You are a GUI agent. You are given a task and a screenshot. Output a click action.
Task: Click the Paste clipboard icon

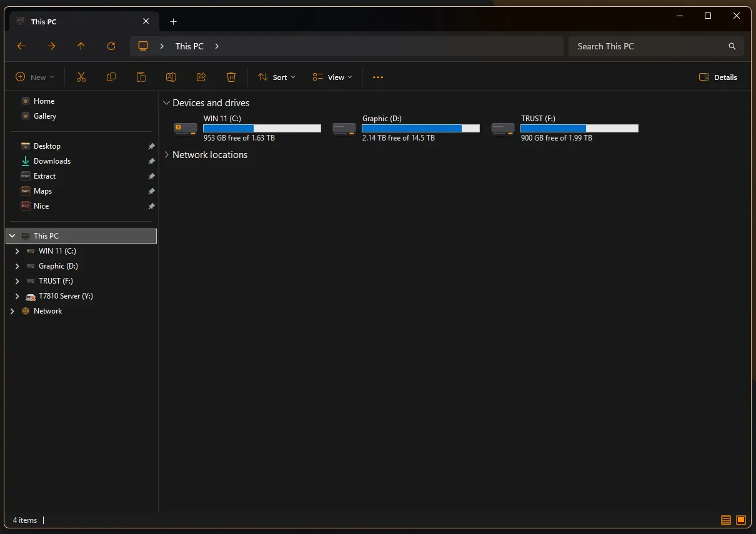(x=141, y=77)
